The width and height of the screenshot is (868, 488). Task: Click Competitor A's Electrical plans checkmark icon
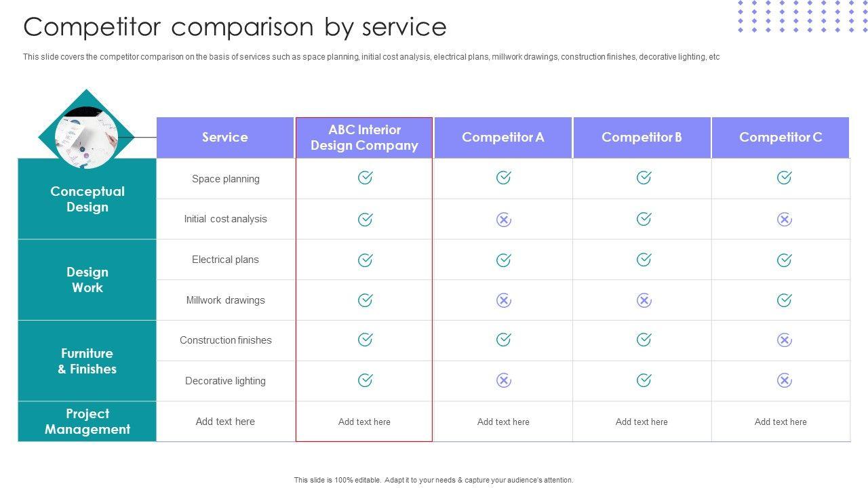click(503, 260)
